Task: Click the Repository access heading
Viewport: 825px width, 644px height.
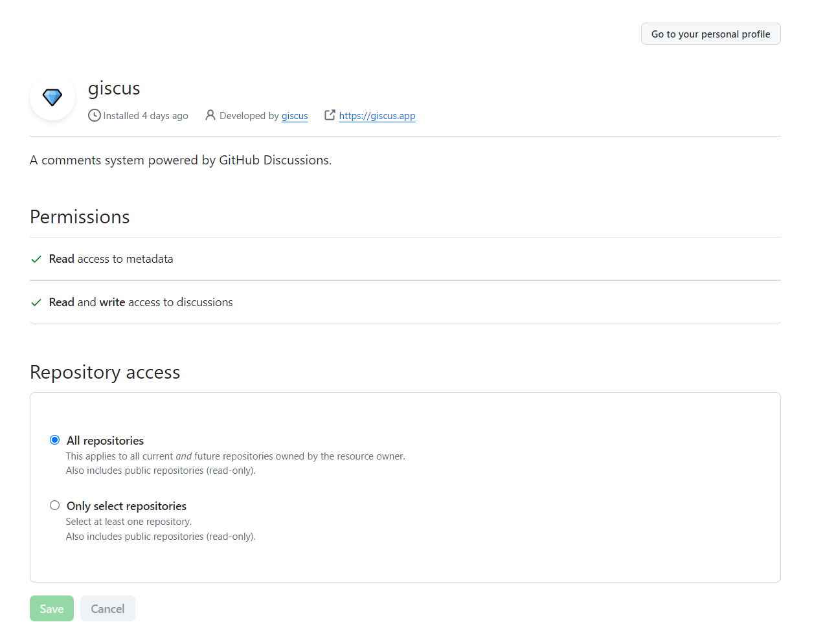Action: 105,372
